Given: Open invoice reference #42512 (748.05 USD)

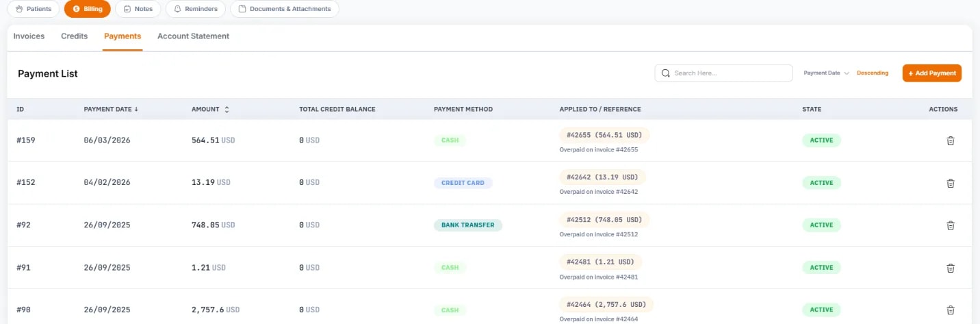Looking at the screenshot, I should pyautogui.click(x=604, y=220).
